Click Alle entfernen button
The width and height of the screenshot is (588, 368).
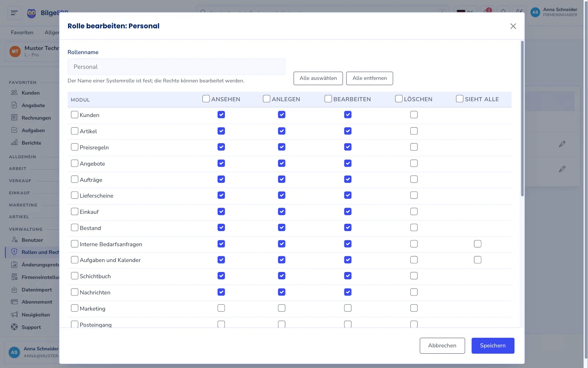click(x=370, y=78)
